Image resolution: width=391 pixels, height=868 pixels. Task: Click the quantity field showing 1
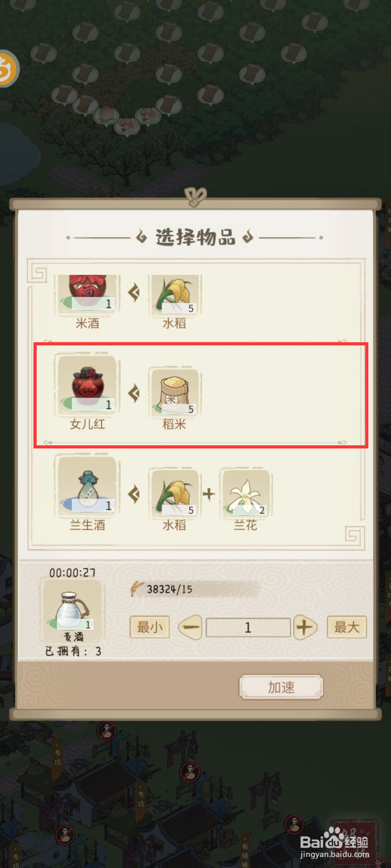[248, 627]
